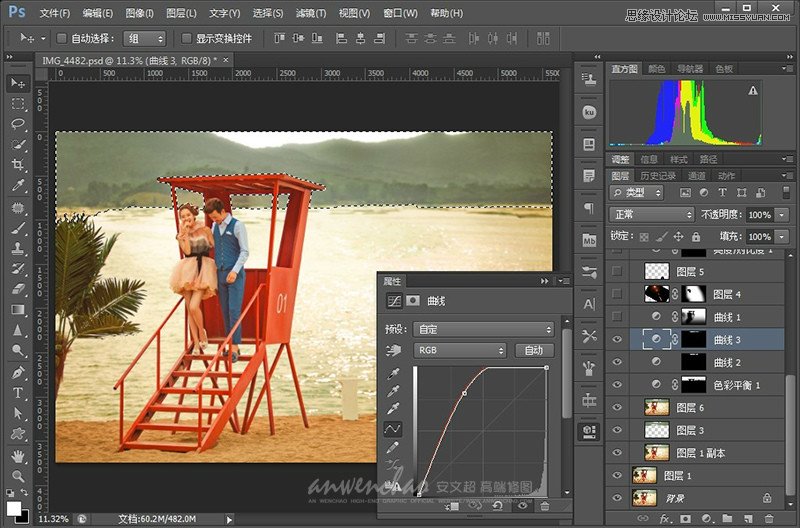
Task: Open the 预设 preset dropdown
Action: click(x=483, y=329)
